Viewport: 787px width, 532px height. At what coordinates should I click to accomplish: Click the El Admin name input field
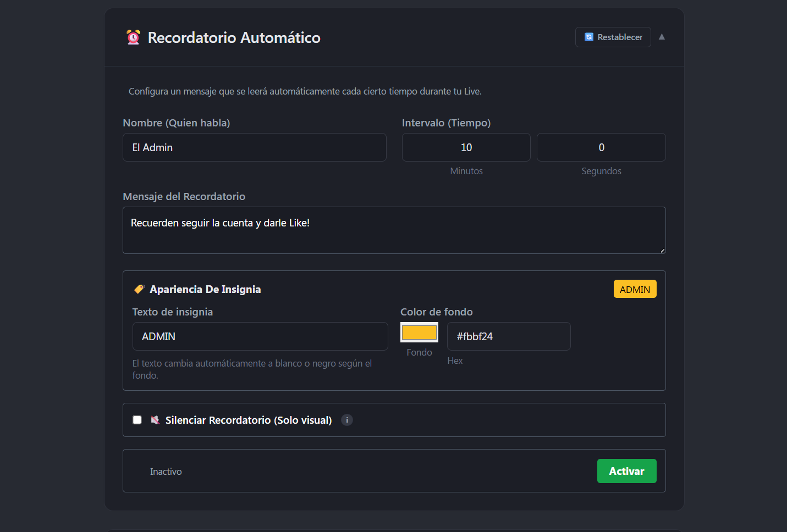coord(254,147)
